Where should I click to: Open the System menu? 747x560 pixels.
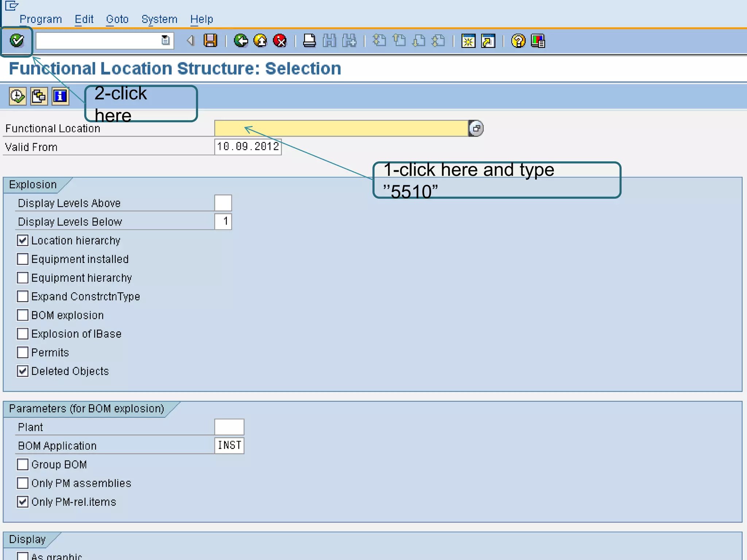pyautogui.click(x=159, y=19)
